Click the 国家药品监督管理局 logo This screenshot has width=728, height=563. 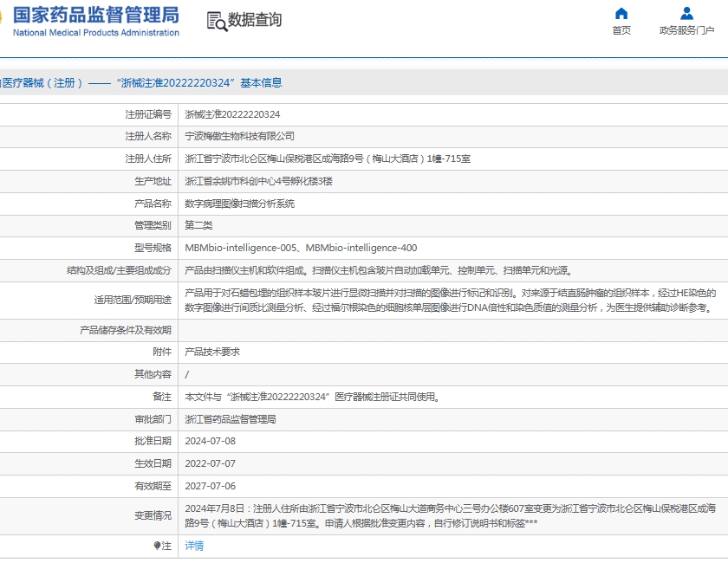pyautogui.click(x=96, y=16)
